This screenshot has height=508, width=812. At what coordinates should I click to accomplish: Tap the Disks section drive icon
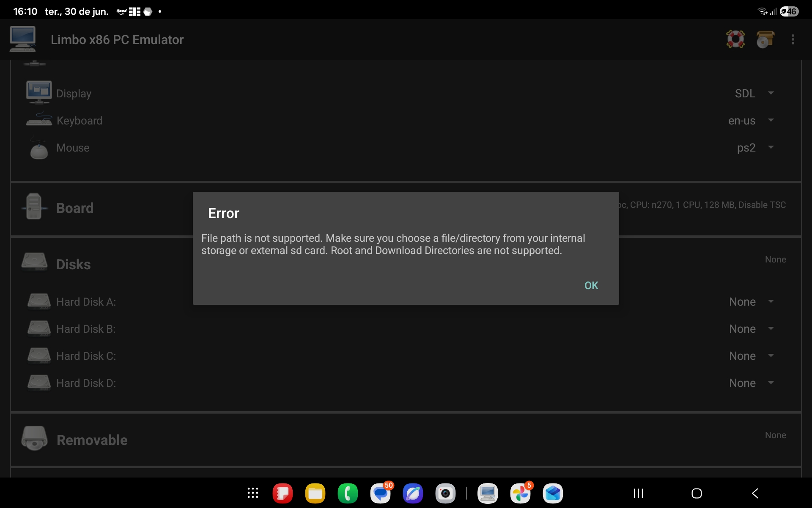point(34,262)
